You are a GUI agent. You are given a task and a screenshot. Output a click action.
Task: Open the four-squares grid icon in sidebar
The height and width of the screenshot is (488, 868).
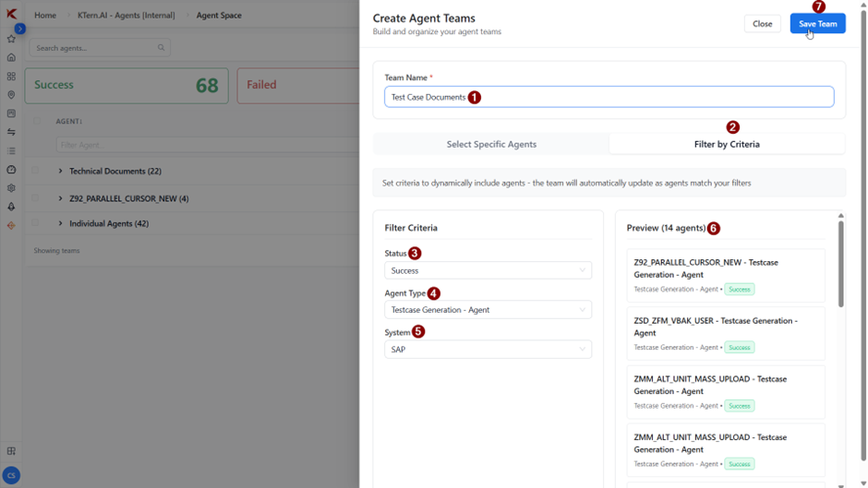point(11,77)
